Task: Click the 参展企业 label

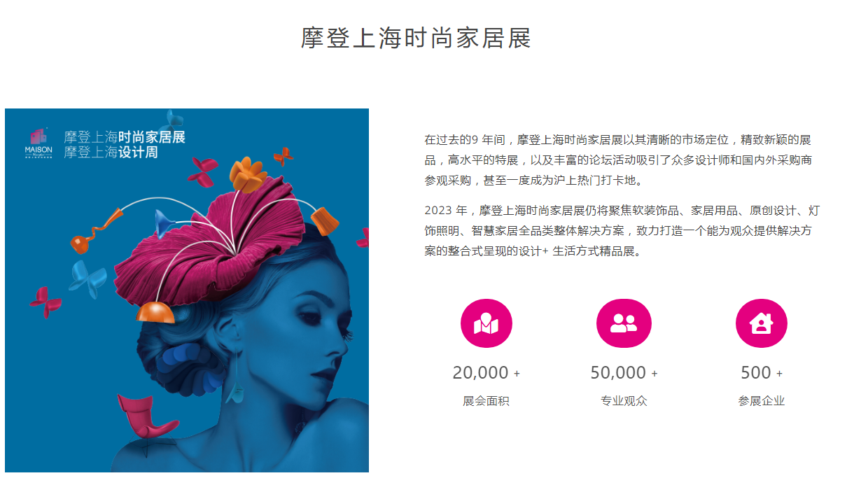Action: point(762,402)
